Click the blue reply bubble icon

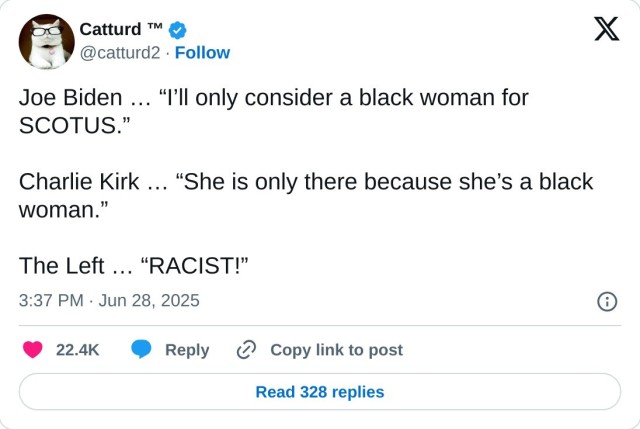coord(142,350)
